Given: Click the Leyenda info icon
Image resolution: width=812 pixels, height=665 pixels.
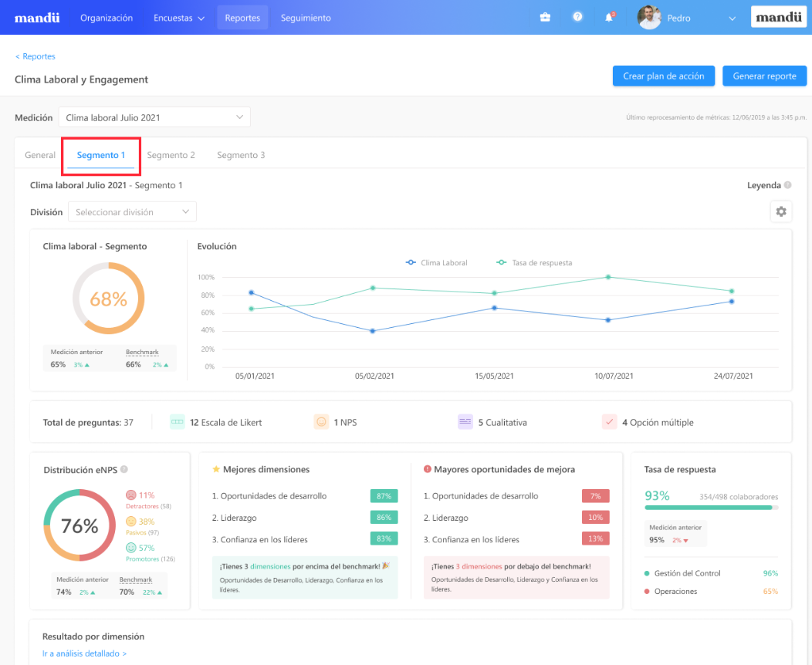Looking at the screenshot, I should click(787, 184).
